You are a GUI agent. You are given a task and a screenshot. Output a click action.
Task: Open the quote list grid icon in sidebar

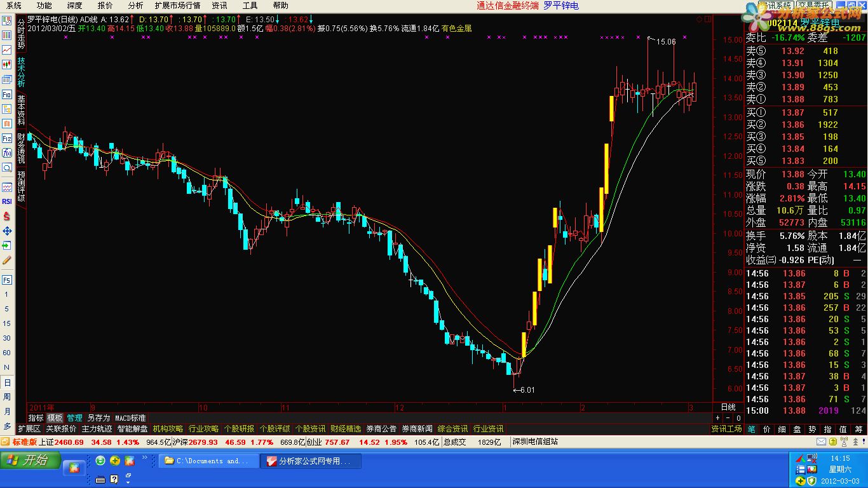click(7, 36)
